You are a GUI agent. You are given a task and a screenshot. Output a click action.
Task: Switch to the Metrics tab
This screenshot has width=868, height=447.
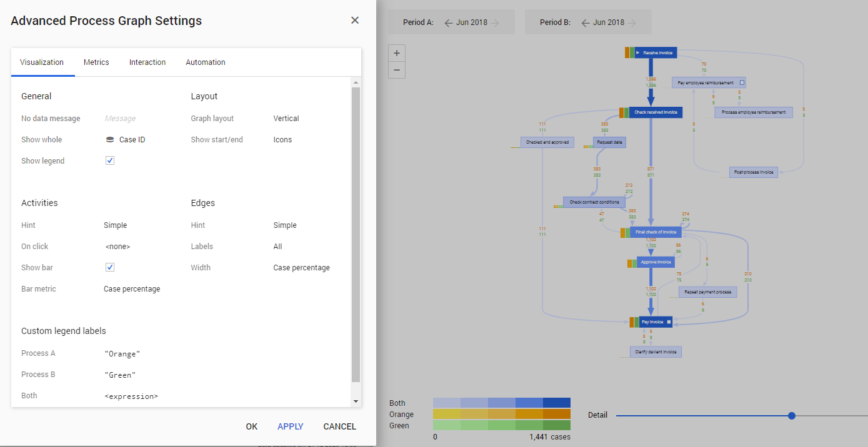coord(96,62)
